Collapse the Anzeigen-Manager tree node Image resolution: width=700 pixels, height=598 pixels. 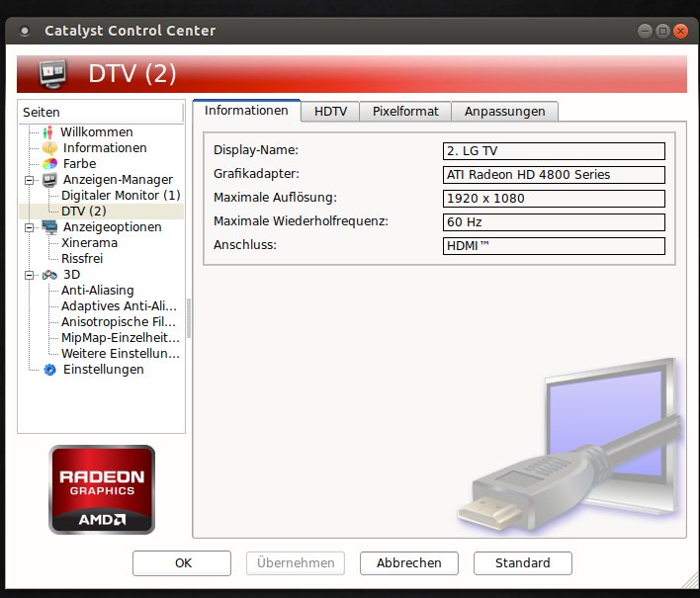click(x=29, y=180)
